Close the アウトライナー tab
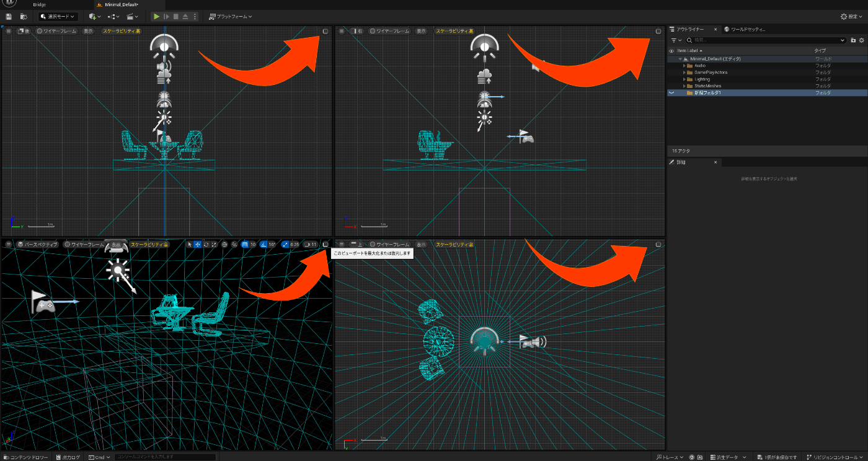This screenshot has height=461, width=868. pyautogui.click(x=715, y=29)
